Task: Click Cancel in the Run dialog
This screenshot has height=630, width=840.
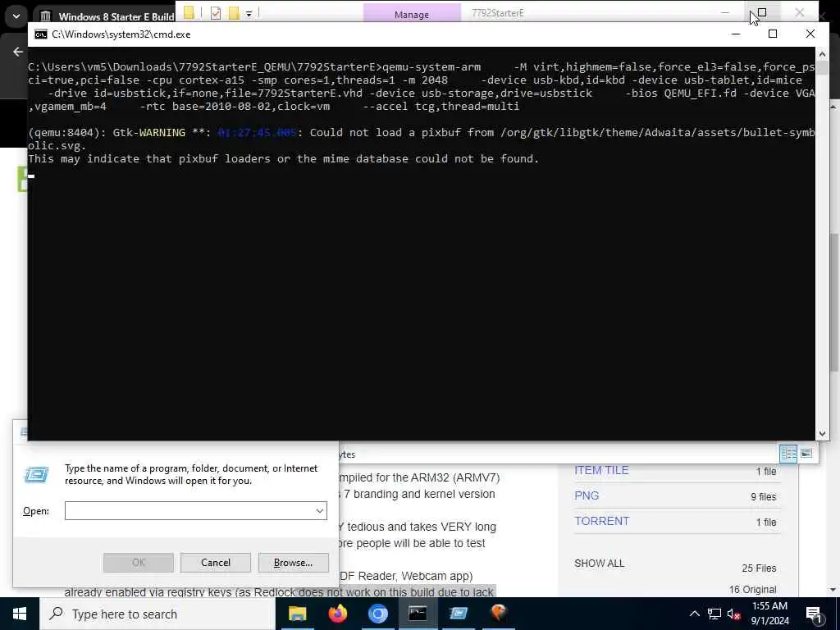Action: click(x=216, y=563)
